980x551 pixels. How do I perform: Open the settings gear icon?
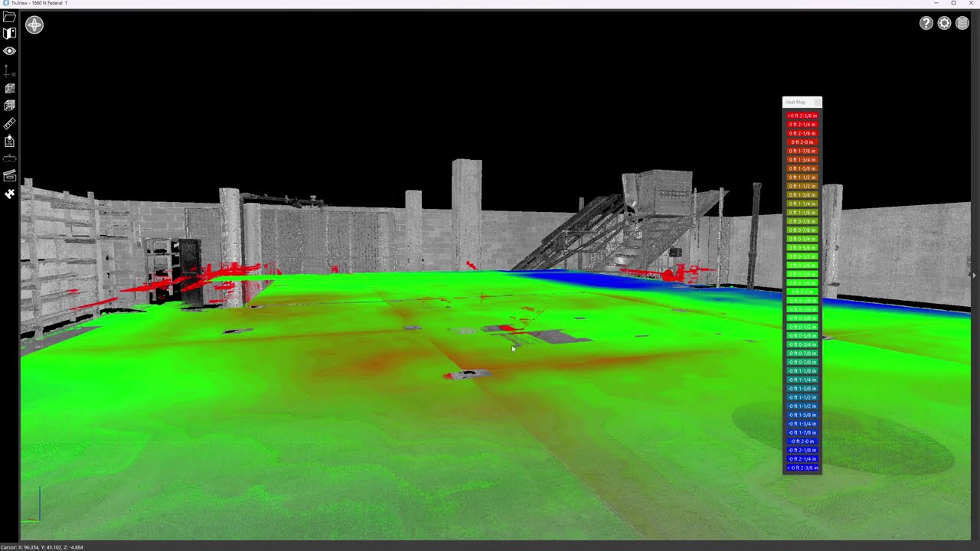944,23
